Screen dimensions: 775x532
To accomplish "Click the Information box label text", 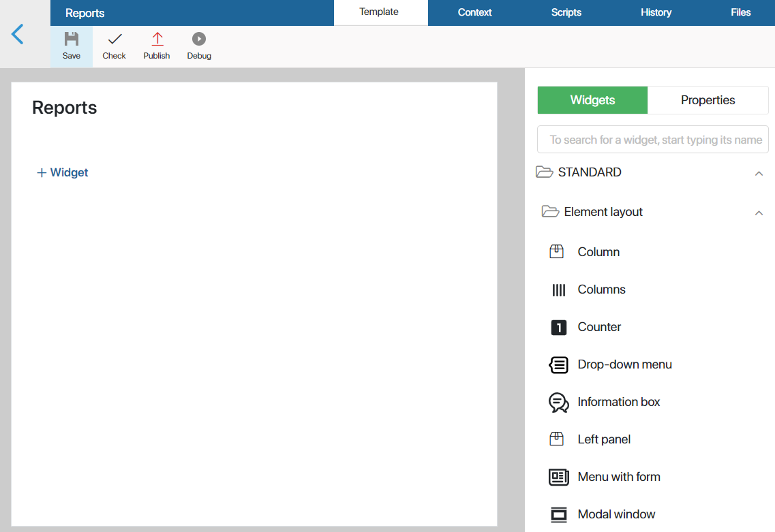I will [619, 402].
